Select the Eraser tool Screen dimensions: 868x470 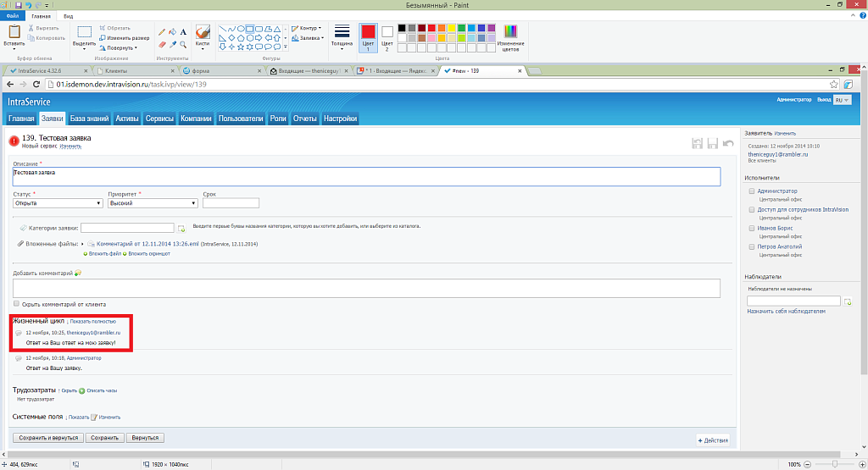162,44
